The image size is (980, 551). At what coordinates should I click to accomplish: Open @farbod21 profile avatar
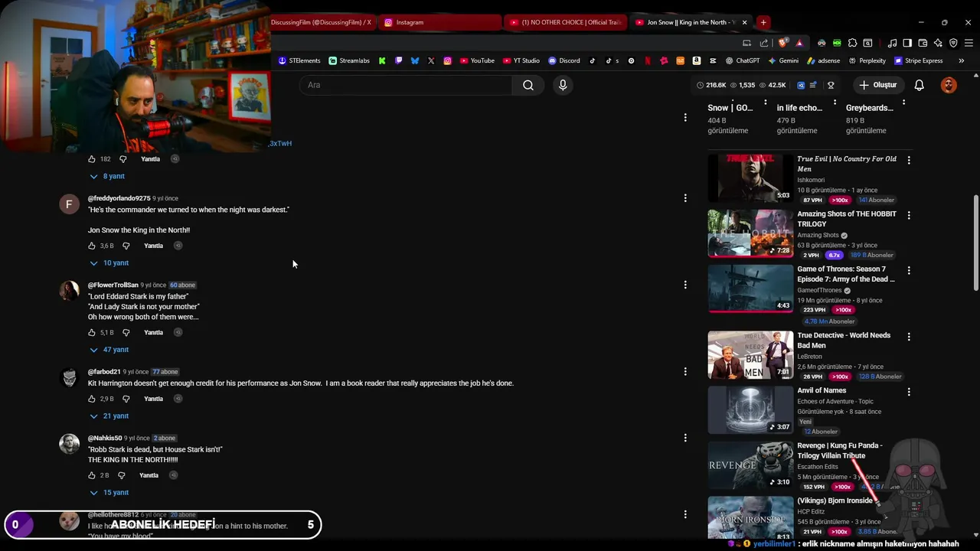pos(70,377)
